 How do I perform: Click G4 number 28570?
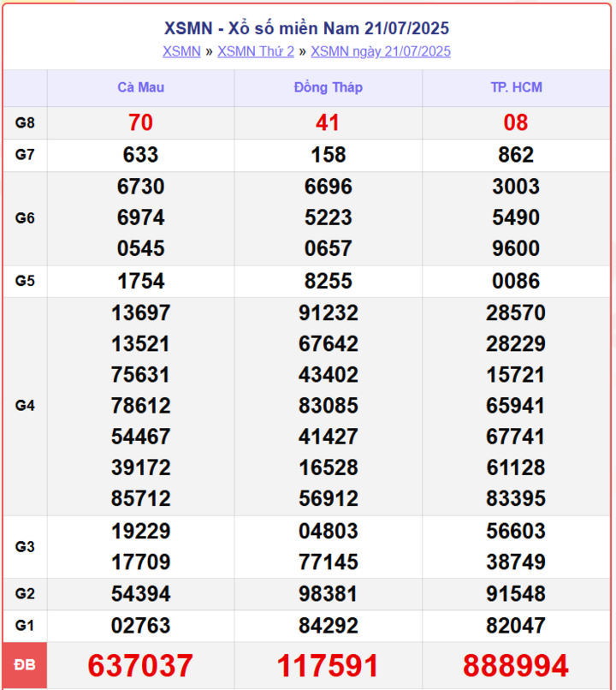(x=516, y=312)
